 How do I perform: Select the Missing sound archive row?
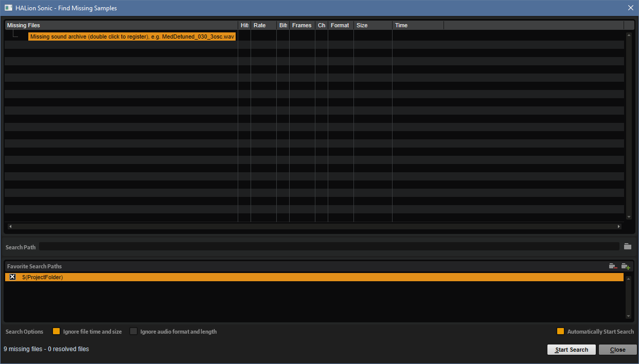click(x=132, y=37)
